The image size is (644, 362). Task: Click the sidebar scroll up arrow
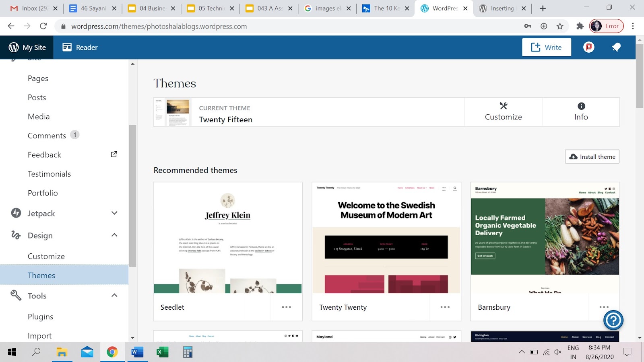coord(132,64)
